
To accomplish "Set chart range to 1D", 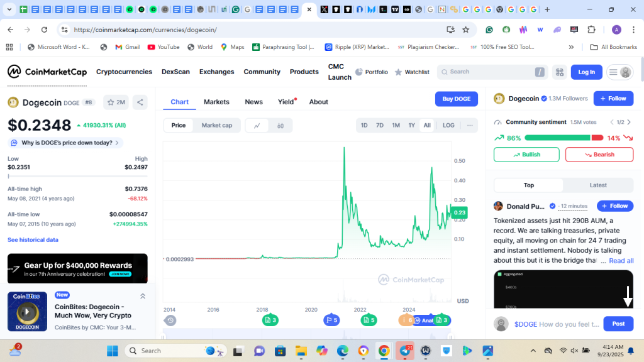I will click(x=364, y=126).
